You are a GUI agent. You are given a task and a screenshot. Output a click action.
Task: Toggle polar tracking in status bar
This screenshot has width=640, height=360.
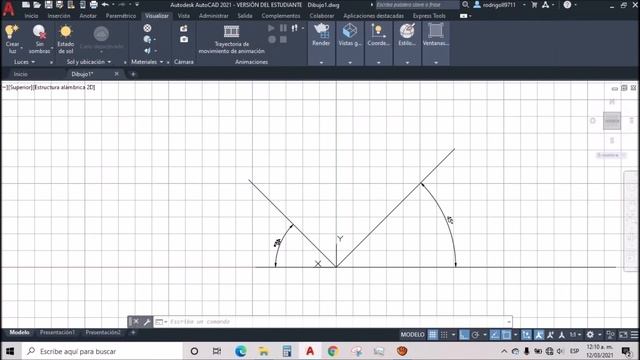475,335
